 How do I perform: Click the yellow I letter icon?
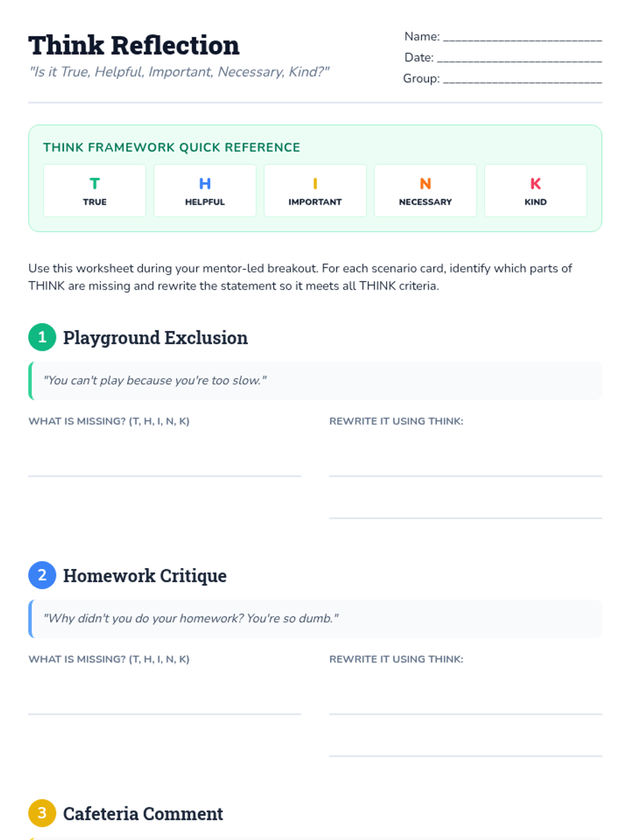[315, 183]
